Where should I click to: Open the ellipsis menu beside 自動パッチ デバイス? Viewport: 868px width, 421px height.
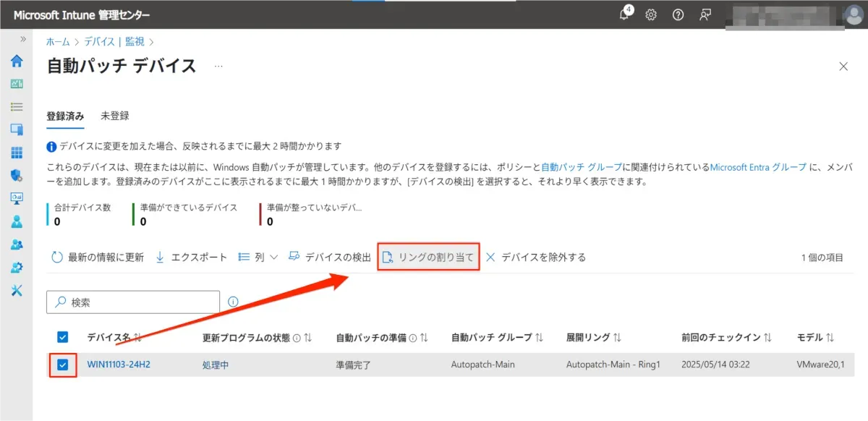point(218,66)
